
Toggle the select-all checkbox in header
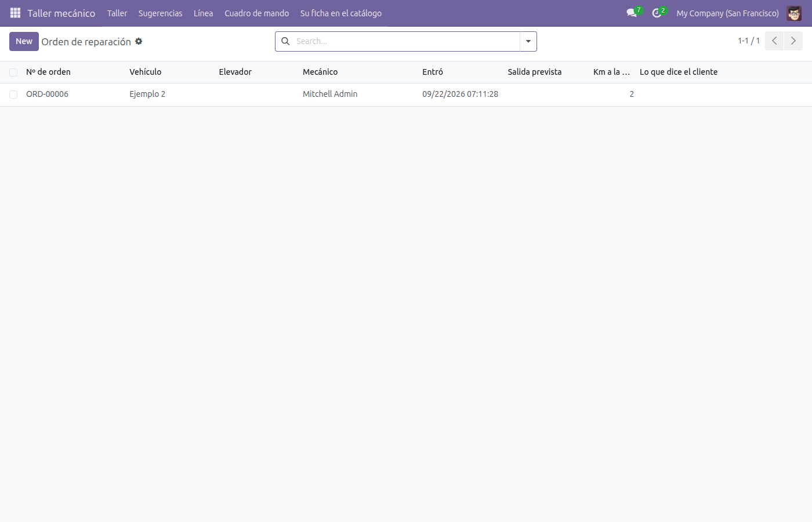click(x=13, y=72)
